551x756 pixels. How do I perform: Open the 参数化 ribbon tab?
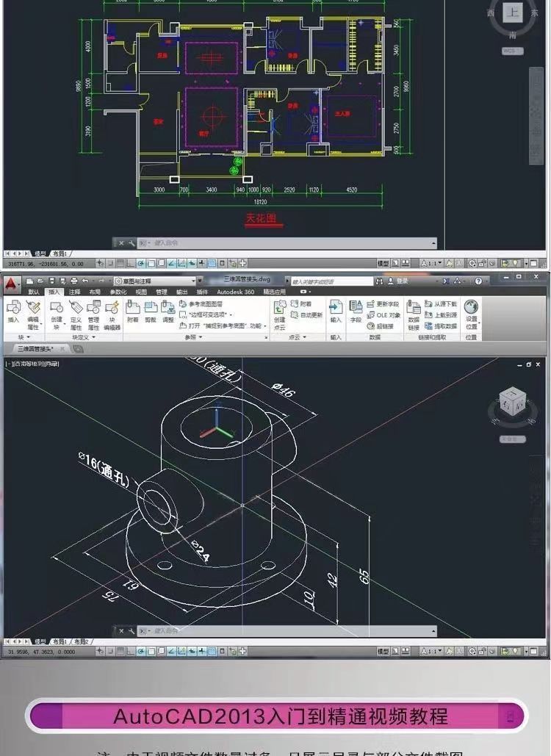pyautogui.click(x=118, y=292)
